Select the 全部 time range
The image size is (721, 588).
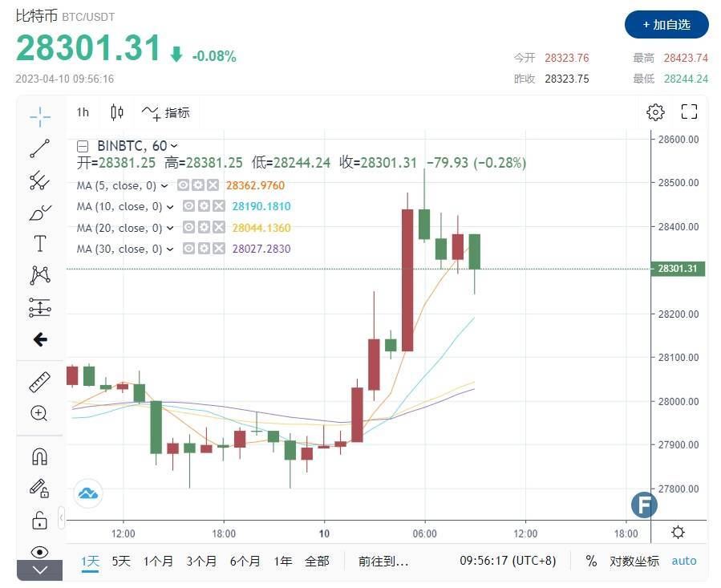[x=317, y=561]
